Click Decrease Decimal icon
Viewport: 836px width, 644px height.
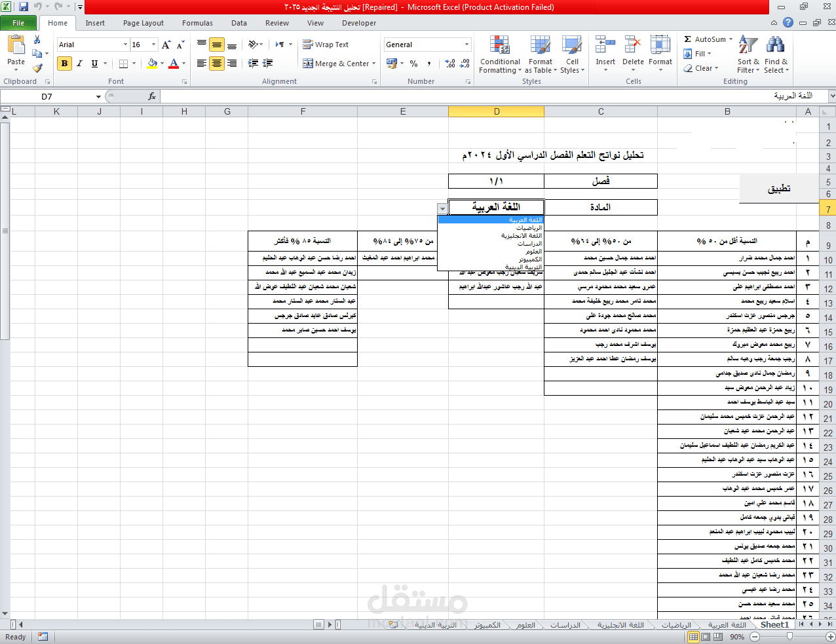pyautogui.click(x=465, y=64)
